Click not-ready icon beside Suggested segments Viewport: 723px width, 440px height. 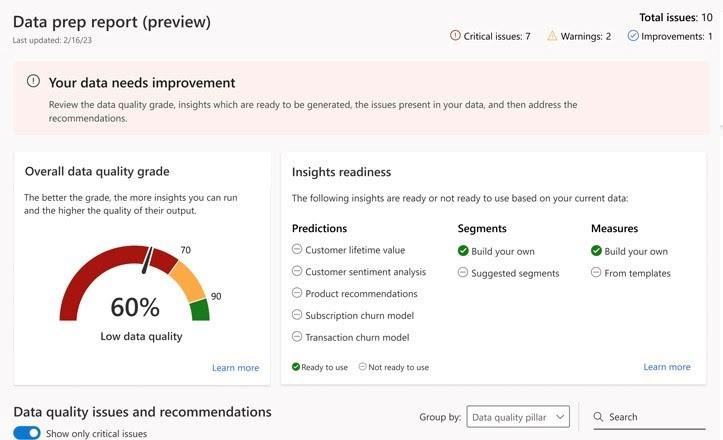[463, 273]
